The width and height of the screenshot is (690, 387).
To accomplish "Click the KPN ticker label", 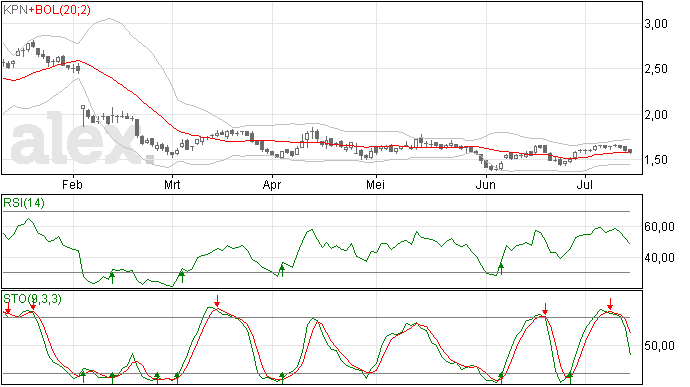I will click(15, 10).
